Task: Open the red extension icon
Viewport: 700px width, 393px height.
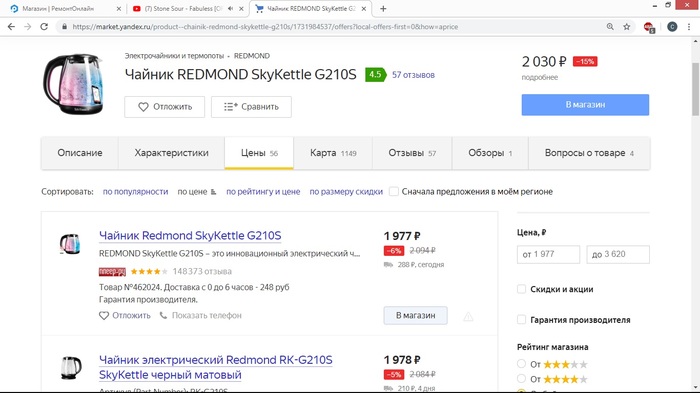Action: [649, 27]
